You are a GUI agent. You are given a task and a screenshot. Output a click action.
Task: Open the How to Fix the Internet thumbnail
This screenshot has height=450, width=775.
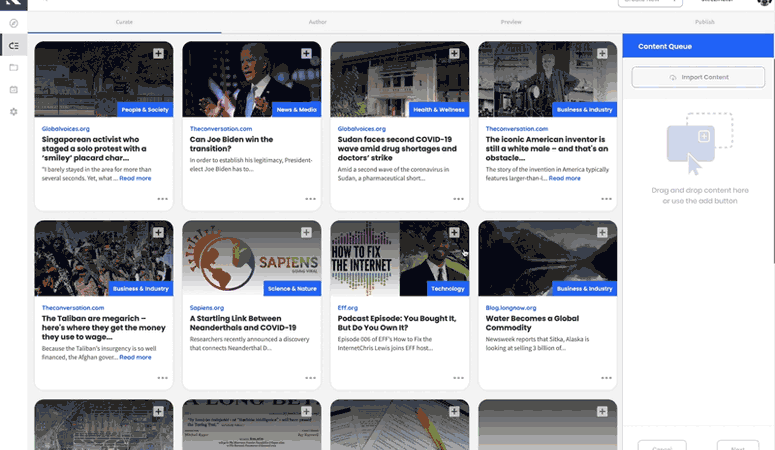click(x=399, y=258)
